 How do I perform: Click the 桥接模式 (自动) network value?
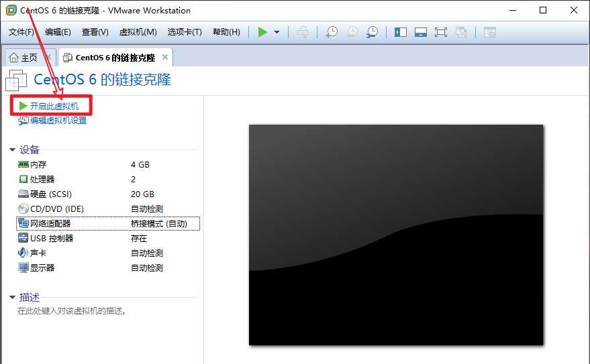click(x=159, y=223)
